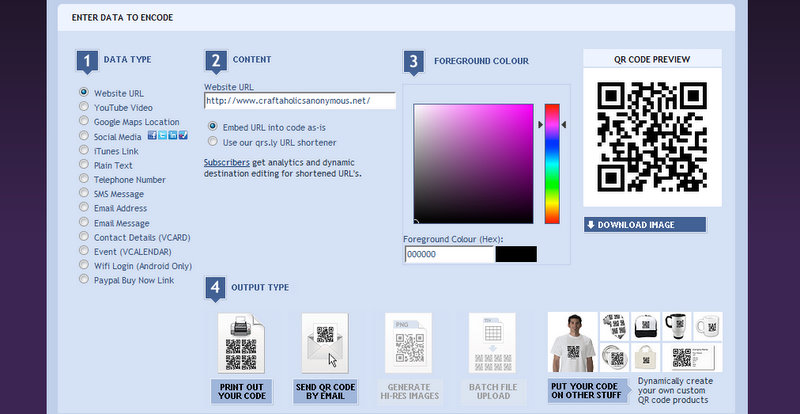Click the left hue slider arrow
The image size is (800, 414).
tap(541, 125)
